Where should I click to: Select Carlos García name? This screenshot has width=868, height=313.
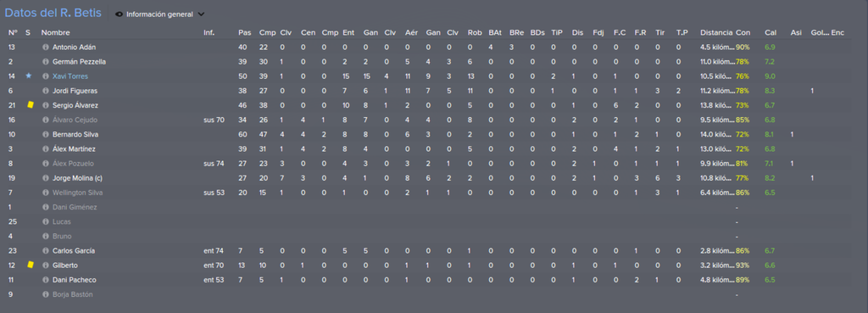(75, 251)
